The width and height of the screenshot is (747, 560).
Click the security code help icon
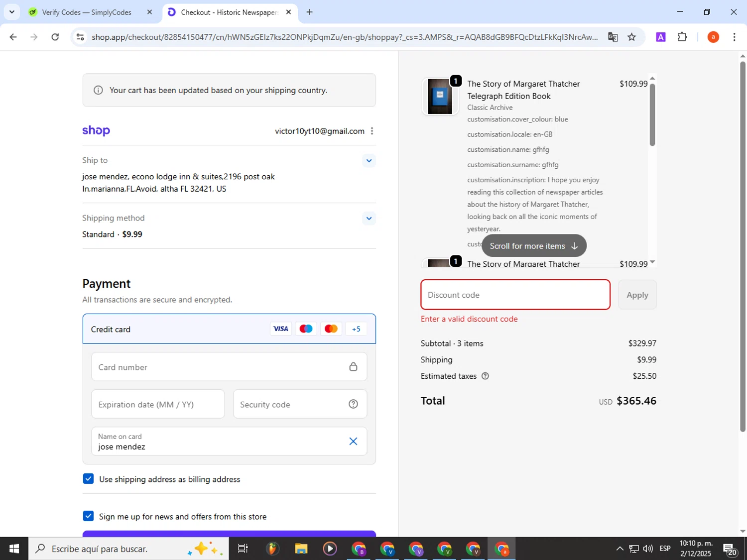pyautogui.click(x=353, y=404)
